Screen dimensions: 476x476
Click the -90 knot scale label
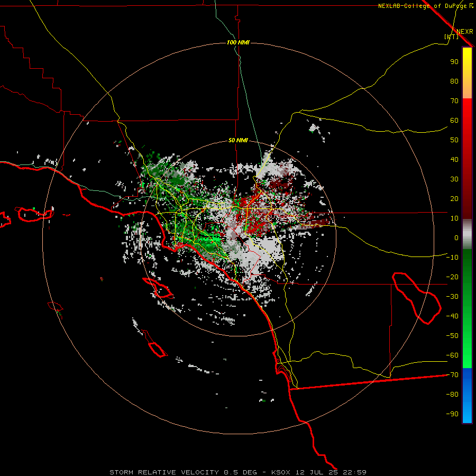(452, 414)
